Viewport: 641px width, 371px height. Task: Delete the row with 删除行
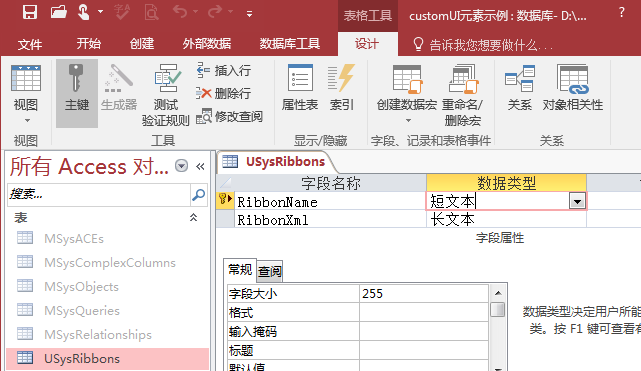tap(224, 94)
